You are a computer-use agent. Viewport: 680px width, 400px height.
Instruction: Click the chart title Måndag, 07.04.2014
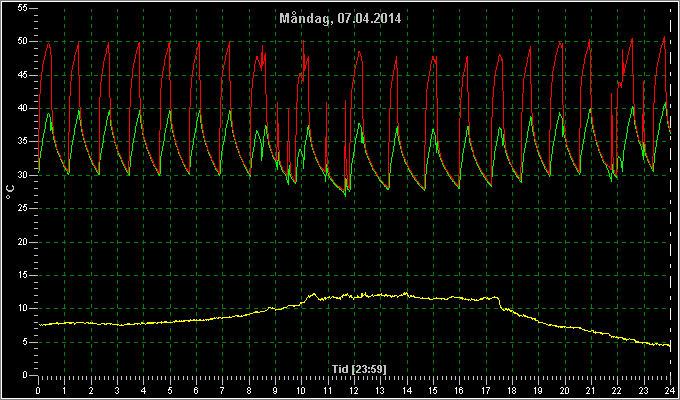coord(340,19)
